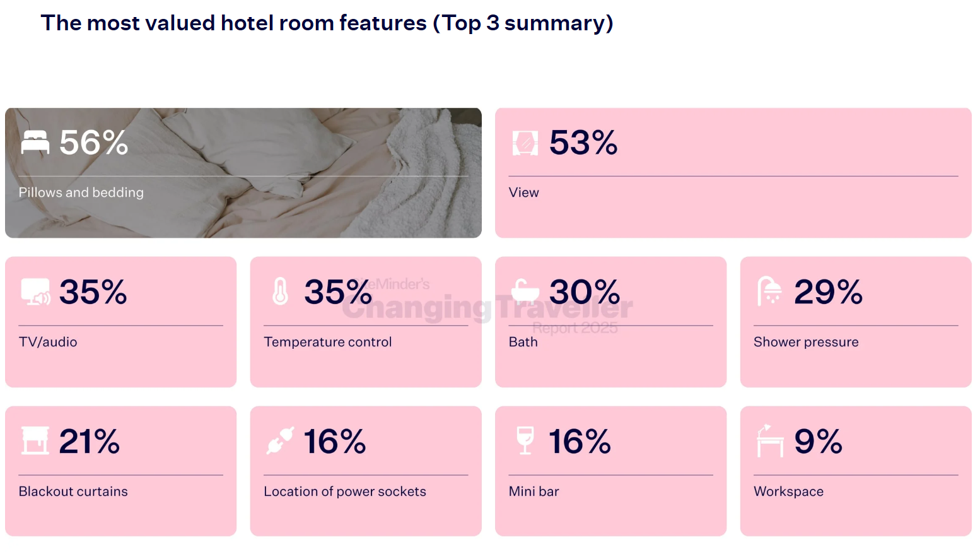Viewport: 980px width, 552px height.
Task: Click the Shower pressure label
Action: click(805, 342)
